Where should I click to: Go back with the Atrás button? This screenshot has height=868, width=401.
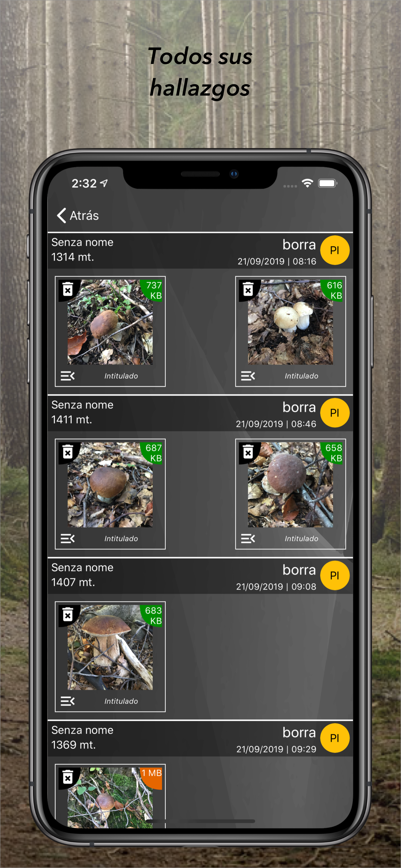pos(78,215)
